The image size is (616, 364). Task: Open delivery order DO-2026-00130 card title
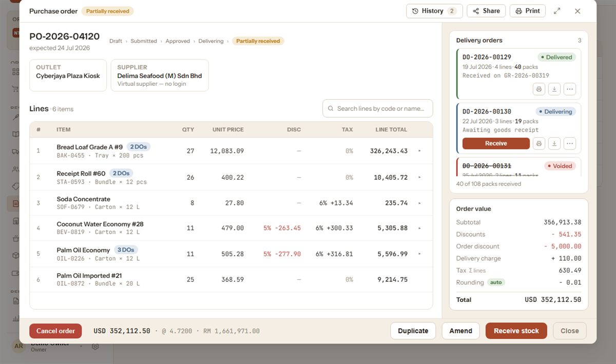pyautogui.click(x=487, y=111)
